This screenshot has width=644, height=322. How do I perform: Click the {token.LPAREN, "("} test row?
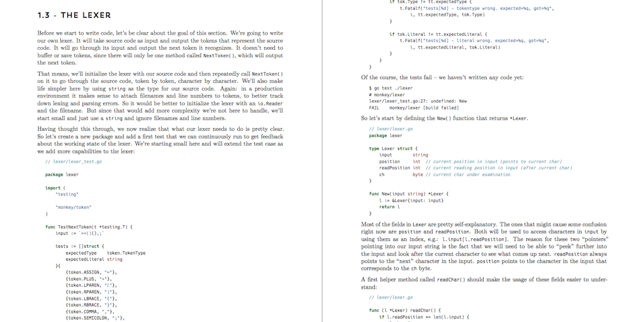pyautogui.click(x=92, y=286)
